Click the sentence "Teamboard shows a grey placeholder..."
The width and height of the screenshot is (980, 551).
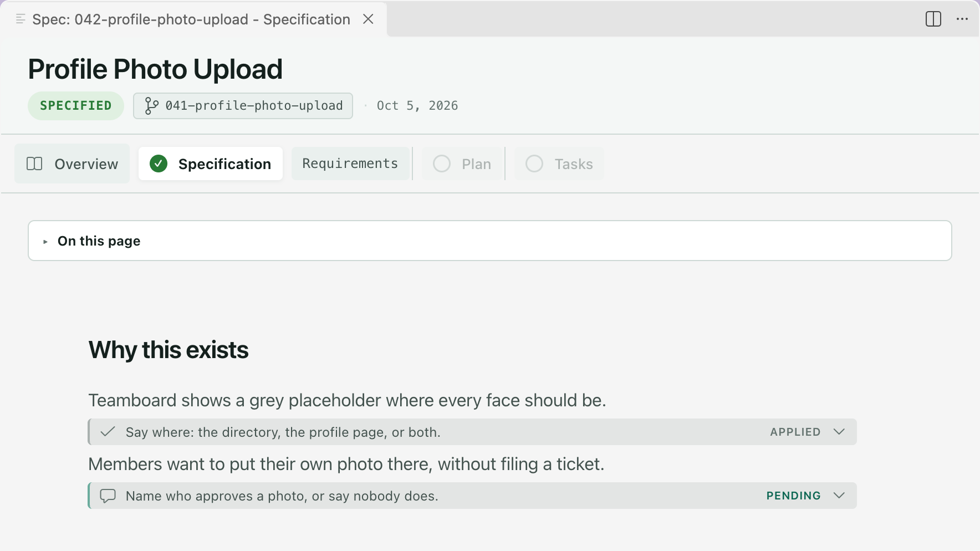[x=348, y=400]
